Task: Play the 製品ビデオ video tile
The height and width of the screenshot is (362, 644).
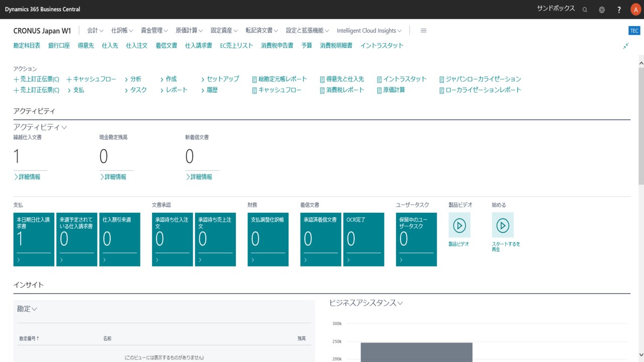Action: coord(459,225)
